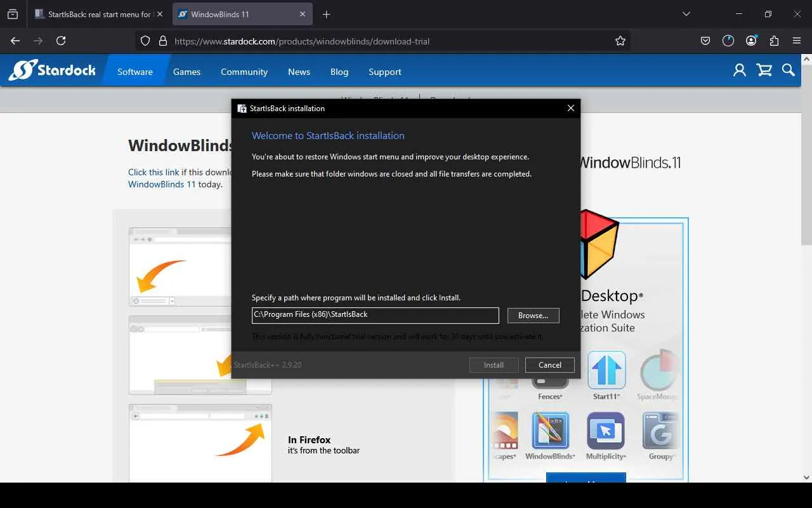
Task: Reload the current page
Action: point(61,41)
